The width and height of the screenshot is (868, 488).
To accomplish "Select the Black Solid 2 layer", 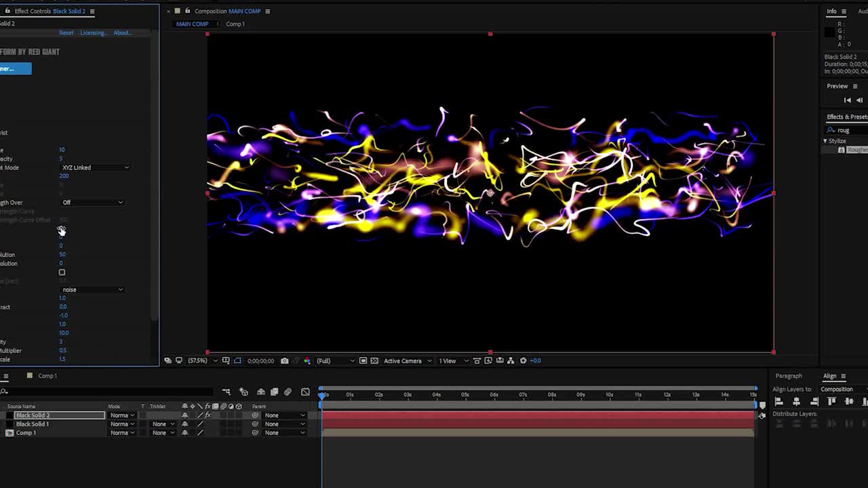I will pyautogui.click(x=60, y=415).
